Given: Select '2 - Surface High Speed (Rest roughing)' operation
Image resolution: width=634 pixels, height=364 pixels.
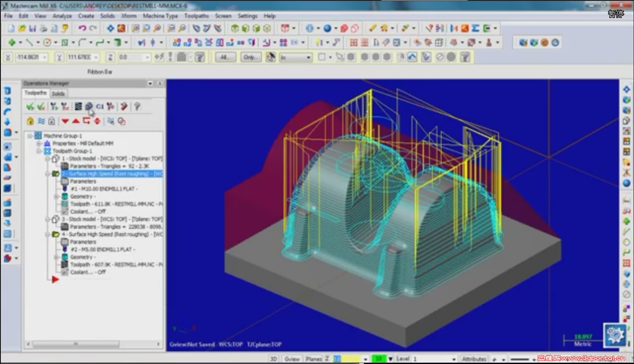Looking at the screenshot, I should (112, 174).
